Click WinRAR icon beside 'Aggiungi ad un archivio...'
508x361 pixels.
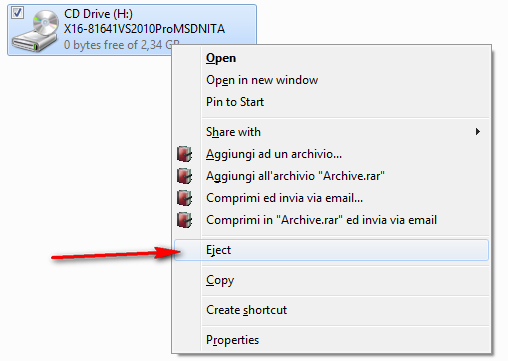click(184, 154)
